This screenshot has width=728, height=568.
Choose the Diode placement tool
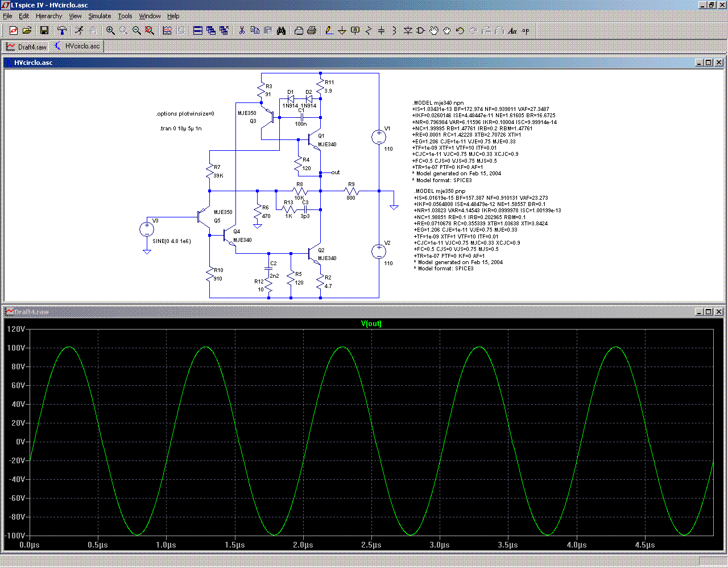tap(407, 31)
